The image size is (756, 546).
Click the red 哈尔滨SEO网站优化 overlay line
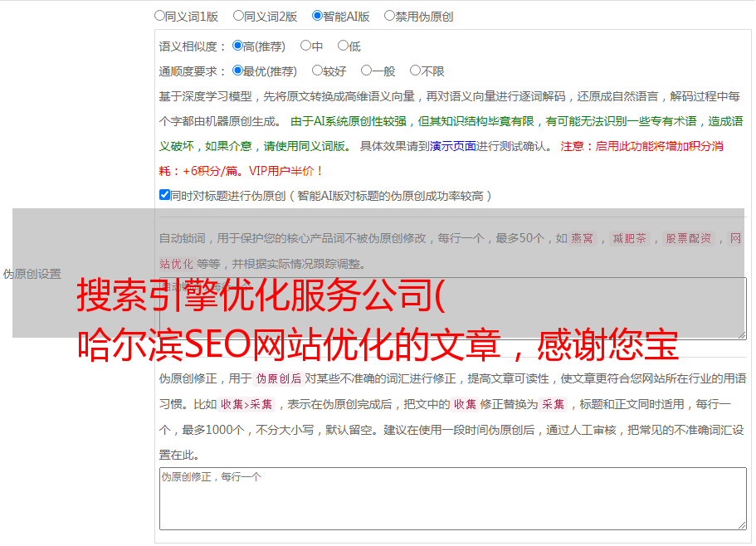(x=378, y=344)
